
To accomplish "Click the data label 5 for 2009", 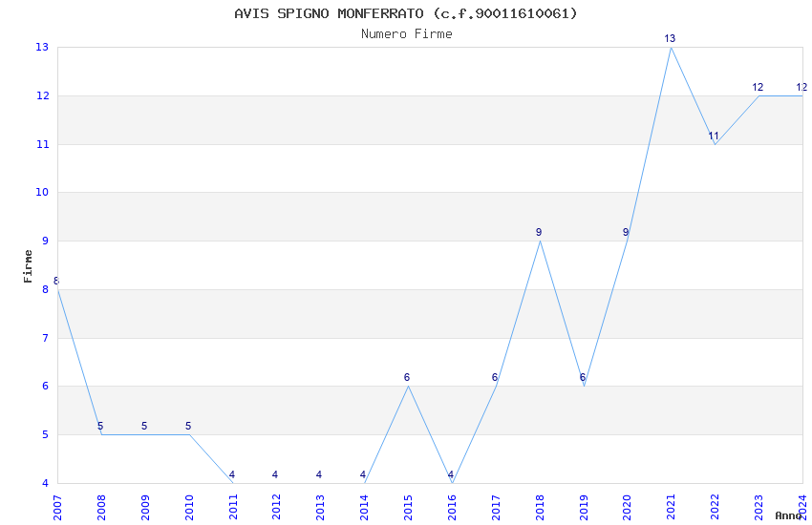I will tap(144, 427).
